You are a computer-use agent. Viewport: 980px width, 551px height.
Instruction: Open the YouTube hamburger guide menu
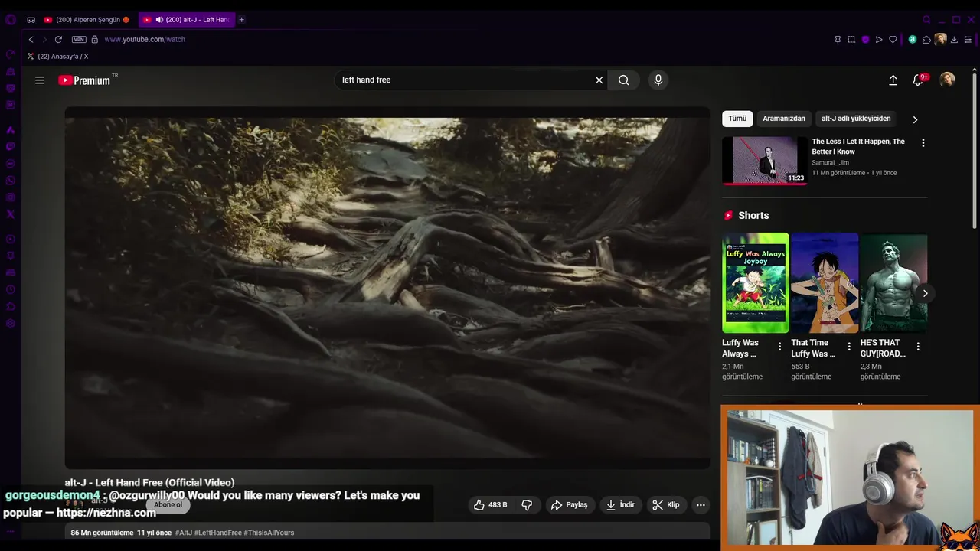coord(40,80)
